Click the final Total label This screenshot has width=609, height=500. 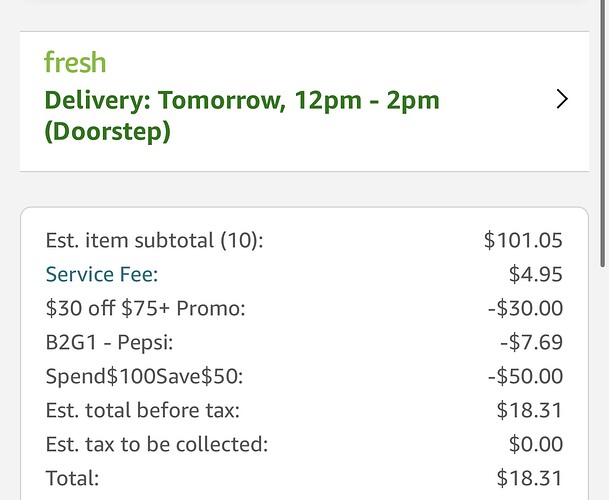tap(72, 478)
